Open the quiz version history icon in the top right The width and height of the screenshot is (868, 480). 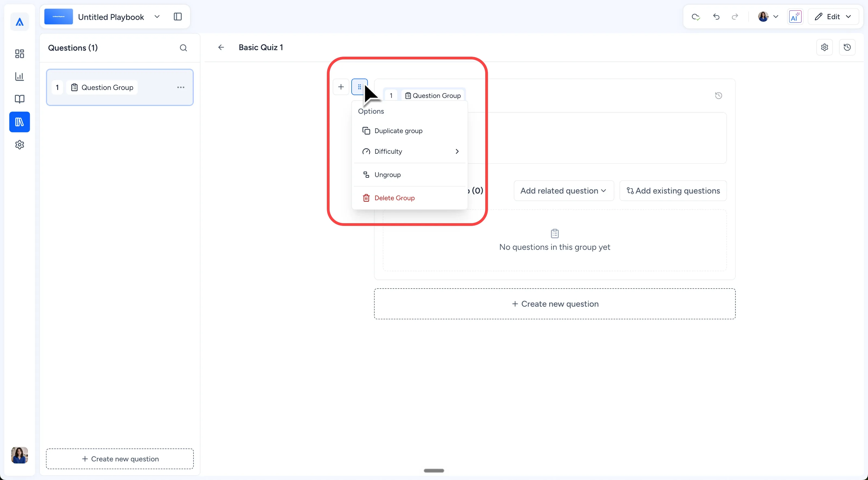click(847, 47)
